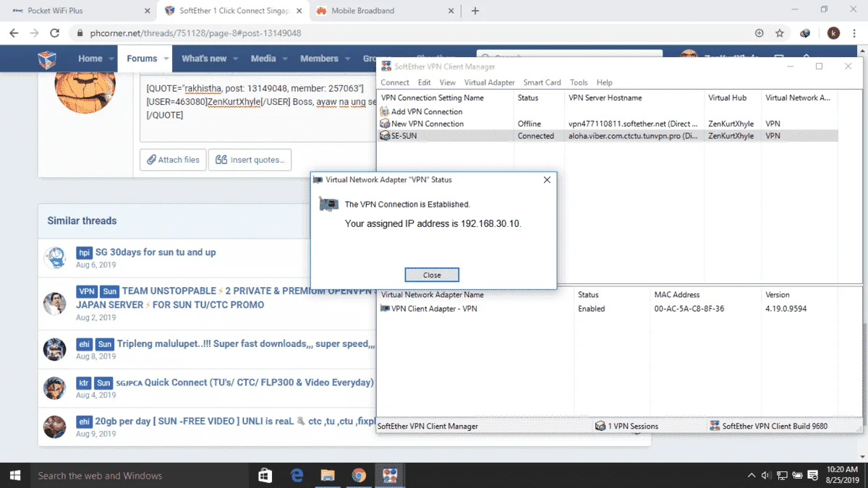Viewport: 868px width, 488px height.
Task: Click the Chrome back arrow
Action: [x=14, y=33]
